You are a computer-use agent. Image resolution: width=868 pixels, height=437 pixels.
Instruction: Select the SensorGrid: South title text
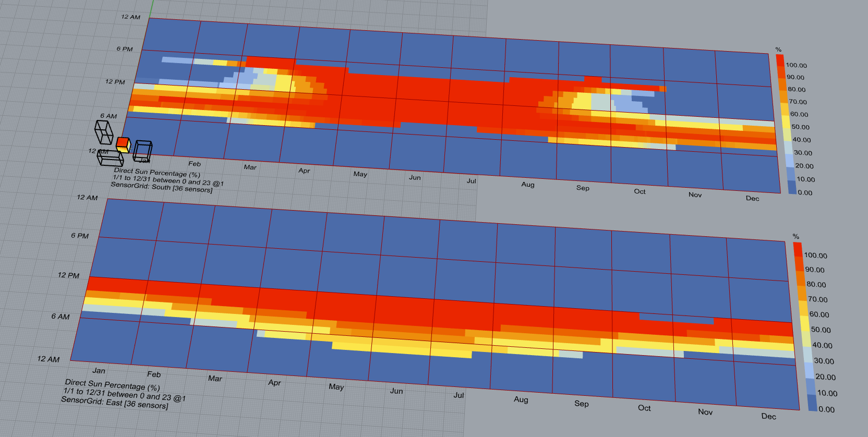coord(161,188)
